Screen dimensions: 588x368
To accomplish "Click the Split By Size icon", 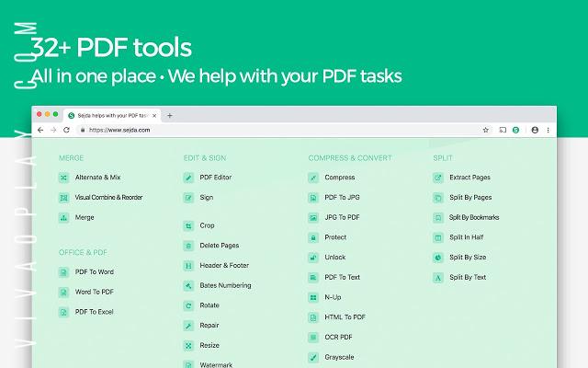I will (x=438, y=258).
